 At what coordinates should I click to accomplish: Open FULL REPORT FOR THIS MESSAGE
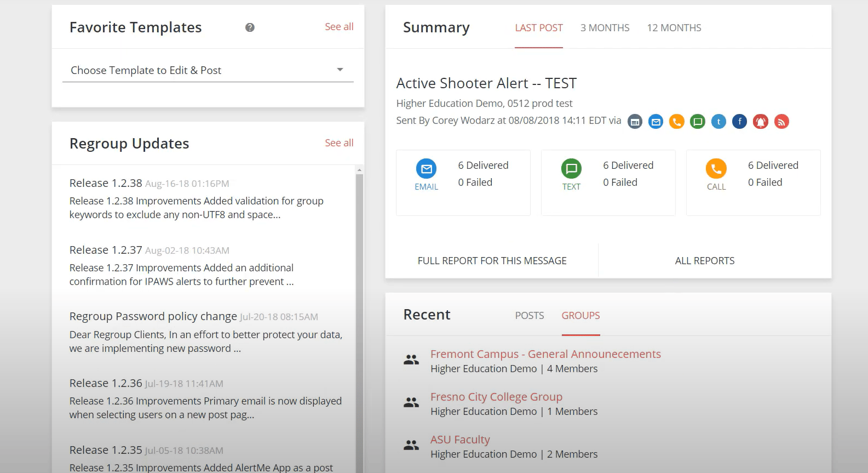point(492,261)
